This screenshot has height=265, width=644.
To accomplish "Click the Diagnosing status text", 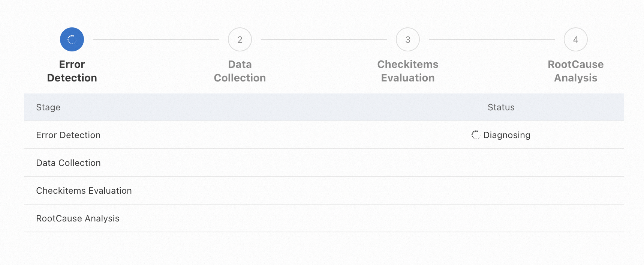I will (x=507, y=135).
